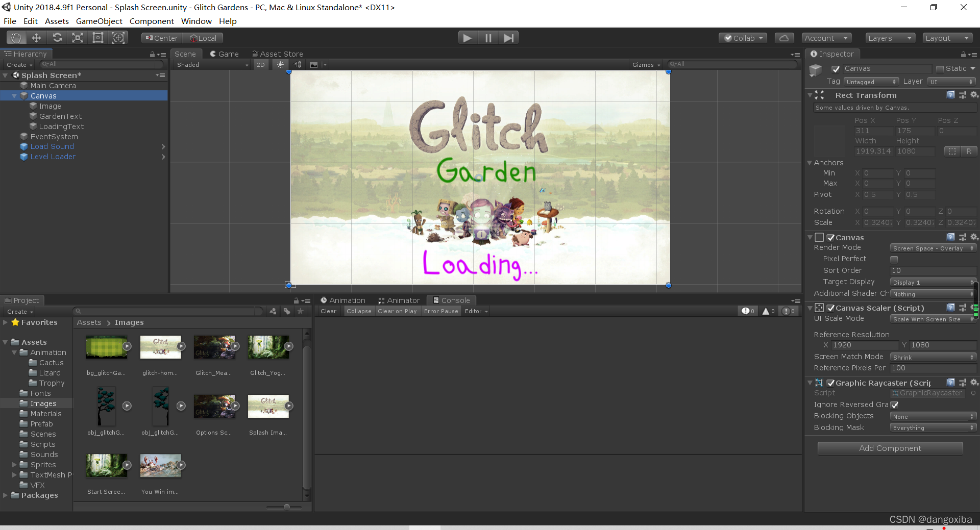Viewport: 980px width, 530px height.
Task: Click the Pause button
Action: [488, 38]
